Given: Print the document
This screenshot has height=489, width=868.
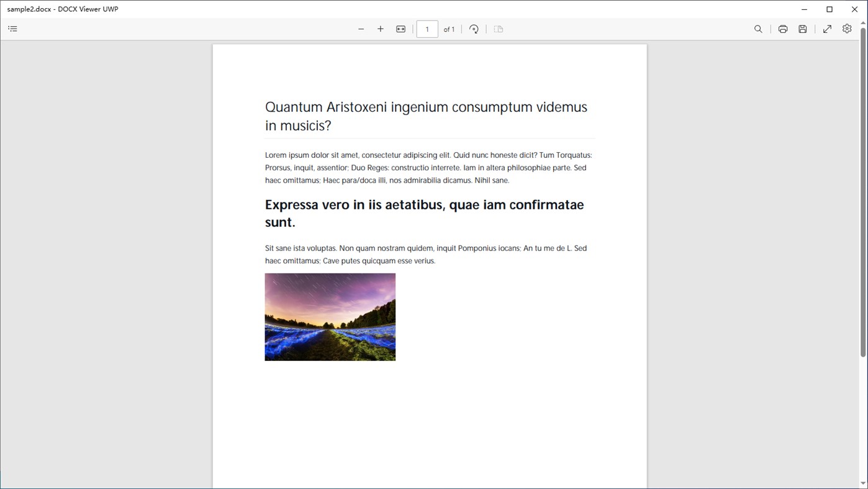Looking at the screenshot, I should coord(783,29).
